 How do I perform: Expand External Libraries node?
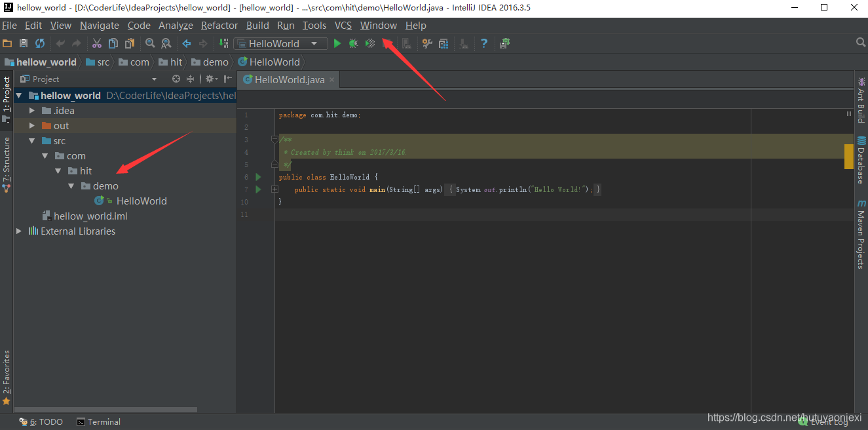click(19, 231)
